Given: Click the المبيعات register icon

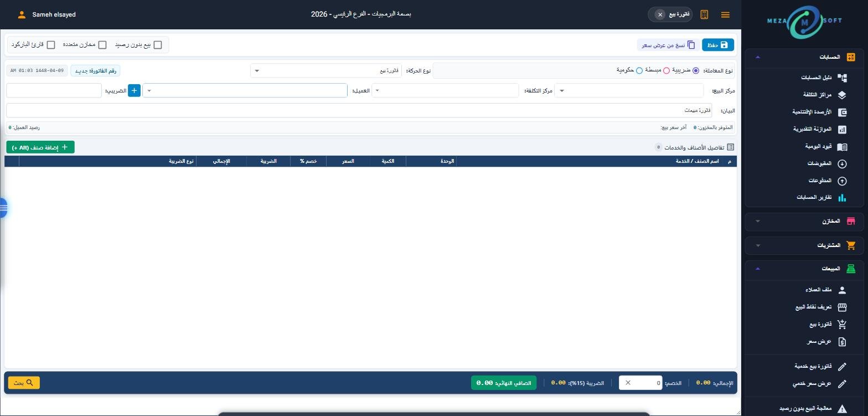Looking at the screenshot, I should pos(851,269).
